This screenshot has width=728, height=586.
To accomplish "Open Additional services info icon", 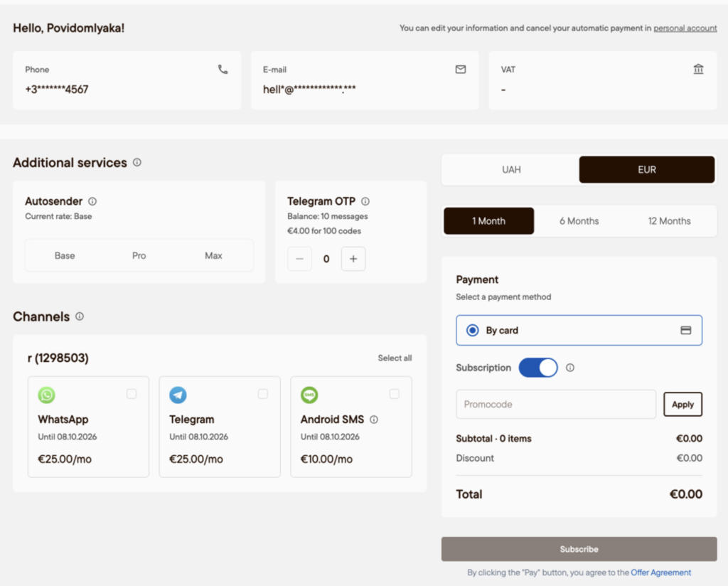I will coord(137,163).
